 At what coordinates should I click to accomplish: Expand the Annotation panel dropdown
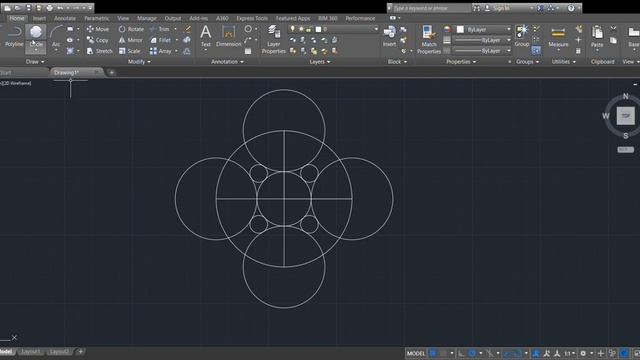[x=227, y=62]
